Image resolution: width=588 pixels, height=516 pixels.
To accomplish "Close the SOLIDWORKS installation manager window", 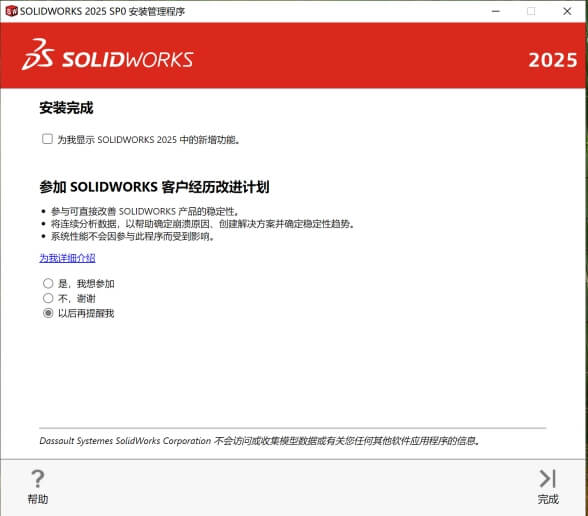I will [567, 11].
